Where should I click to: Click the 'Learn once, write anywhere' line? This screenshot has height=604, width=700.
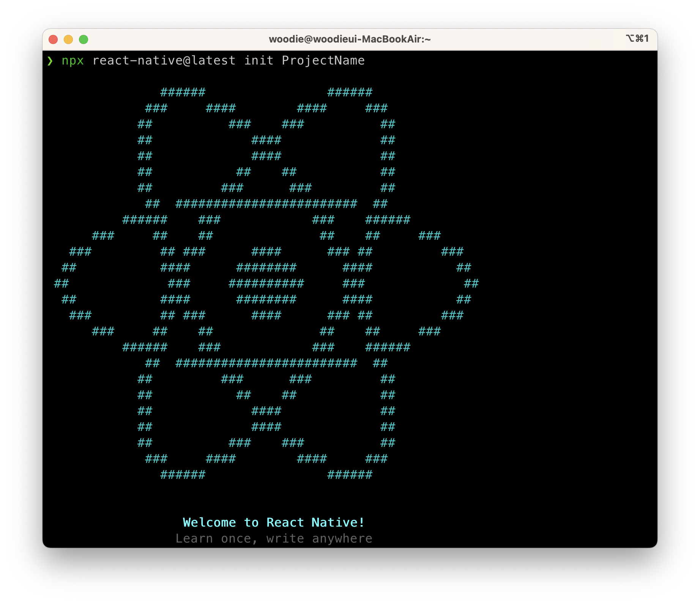pyautogui.click(x=274, y=538)
